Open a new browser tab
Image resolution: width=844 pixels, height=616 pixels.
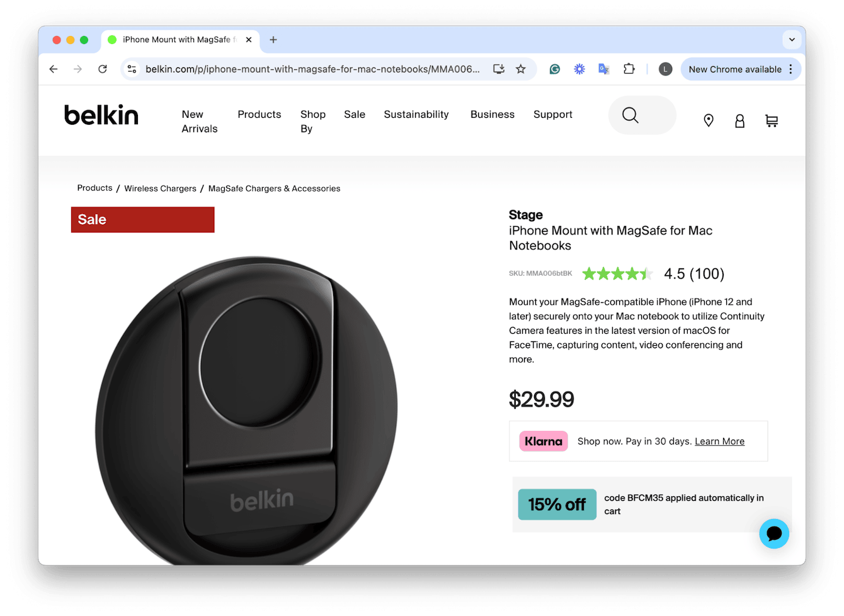(x=273, y=40)
